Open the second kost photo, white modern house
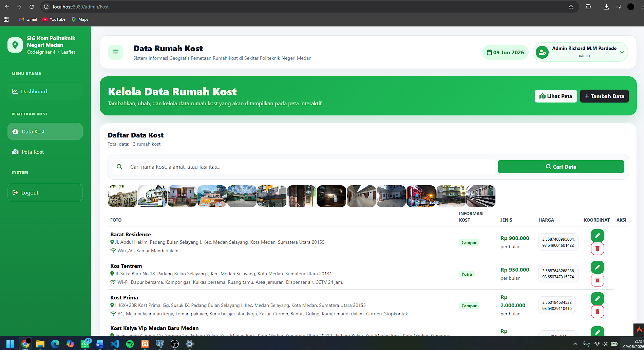Viewport: 644px width, 350px height. tap(152, 196)
